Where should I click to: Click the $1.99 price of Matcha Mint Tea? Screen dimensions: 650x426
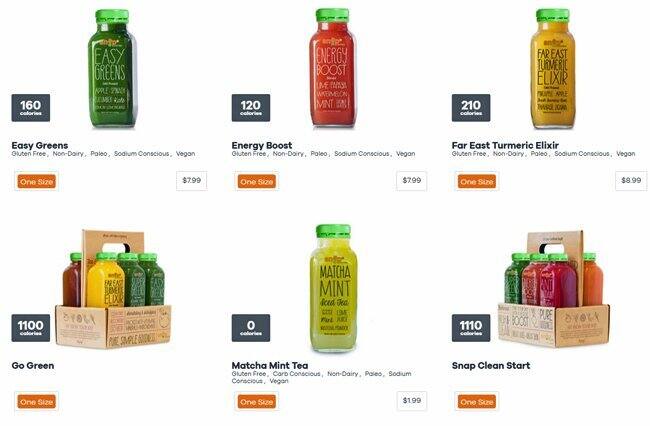click(412, 401)
